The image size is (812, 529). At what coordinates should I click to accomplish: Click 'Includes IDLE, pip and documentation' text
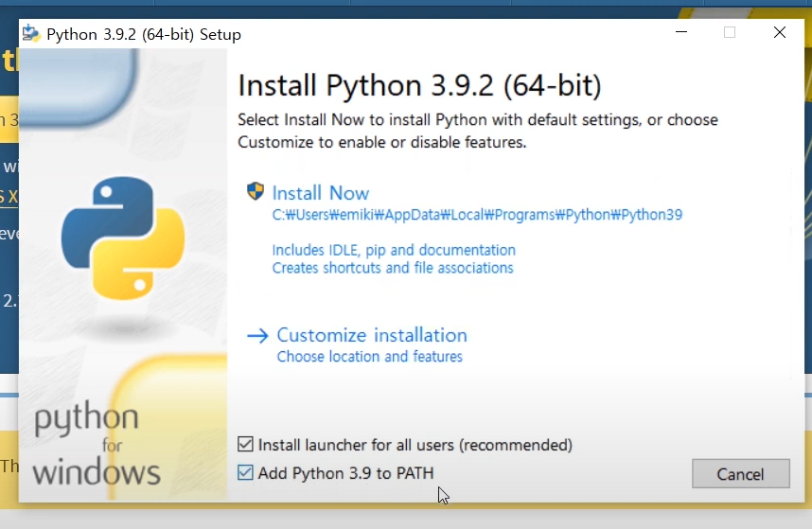pos(394,250)
